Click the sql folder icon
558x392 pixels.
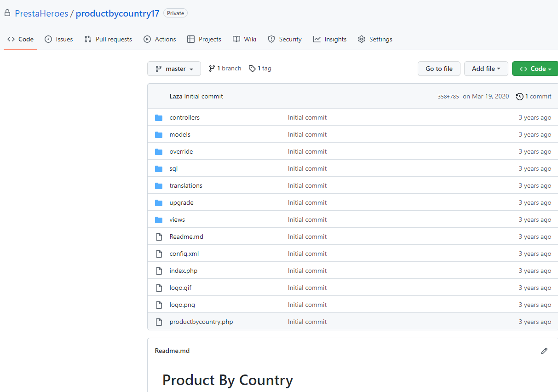pyautogui.click(x=159, y=169)
